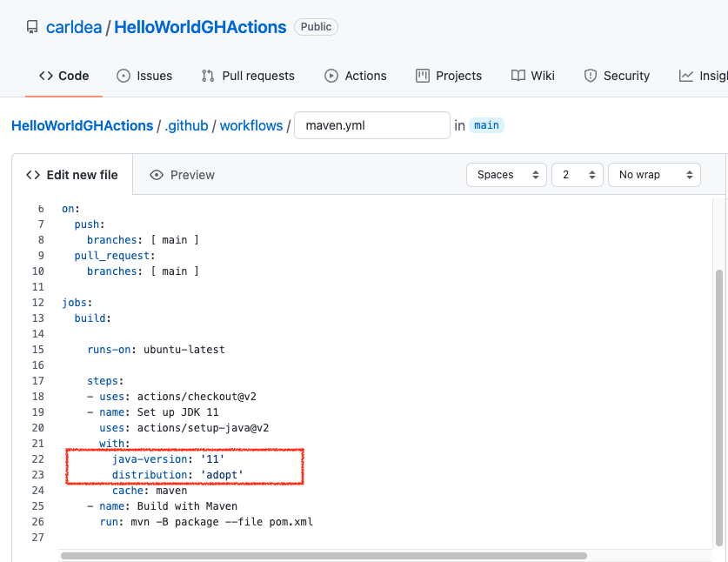The width and height of the screenshot is (728, 562).
Task: Click 'actions/checkout@v2' text in editor
Action: click(x=197, y=397)
